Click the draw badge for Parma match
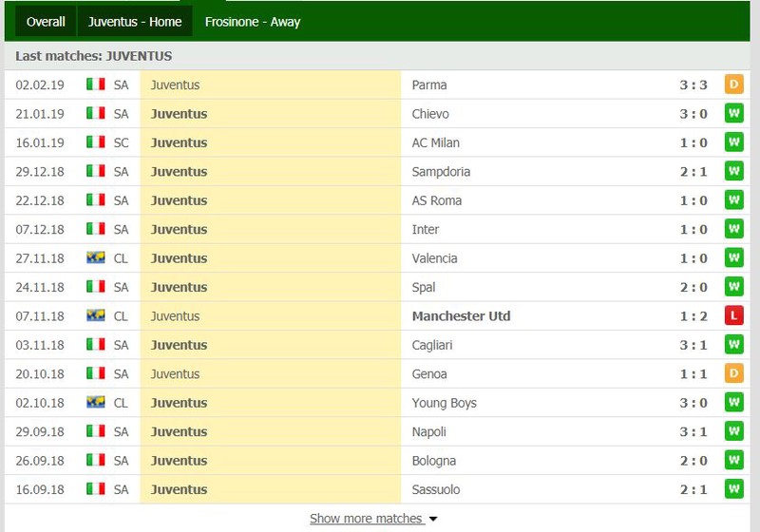 pyautogui.click(x=733, y=85)
